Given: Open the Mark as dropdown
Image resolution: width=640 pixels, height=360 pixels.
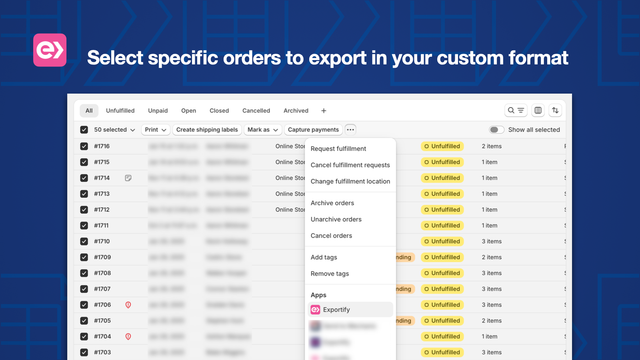Looking at the screenshot, I should 262,130.
